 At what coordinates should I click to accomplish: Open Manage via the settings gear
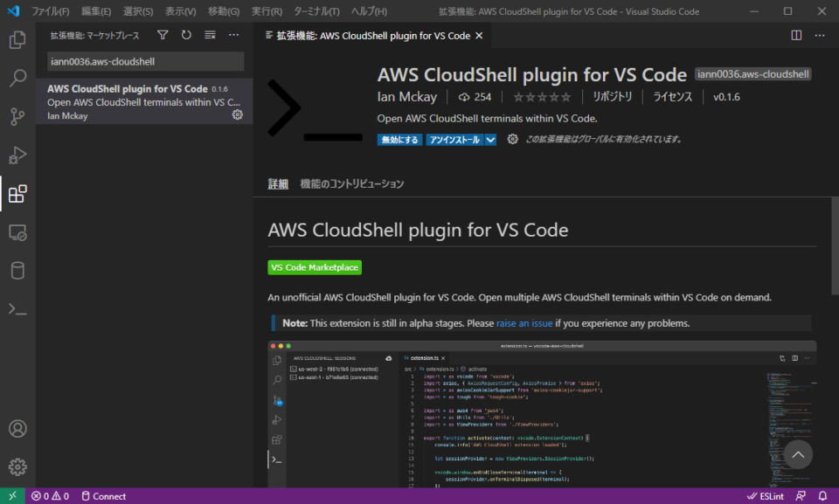click(x=18, y=466)
